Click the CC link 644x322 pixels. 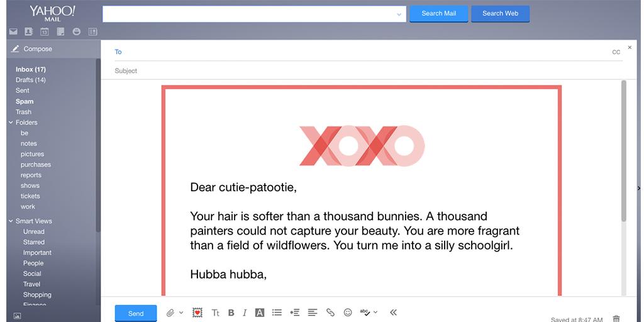tap(616, 52)
